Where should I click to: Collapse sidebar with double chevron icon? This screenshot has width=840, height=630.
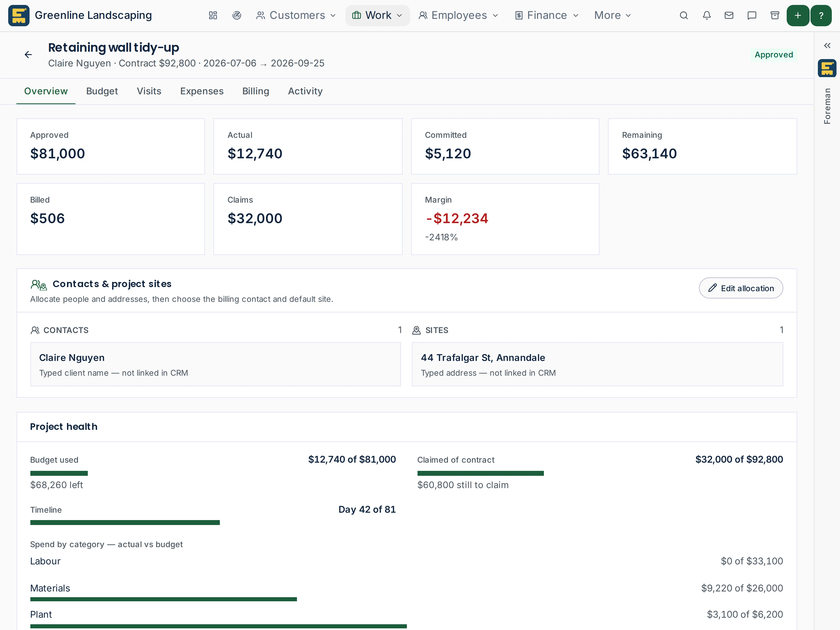pos(827,46)
